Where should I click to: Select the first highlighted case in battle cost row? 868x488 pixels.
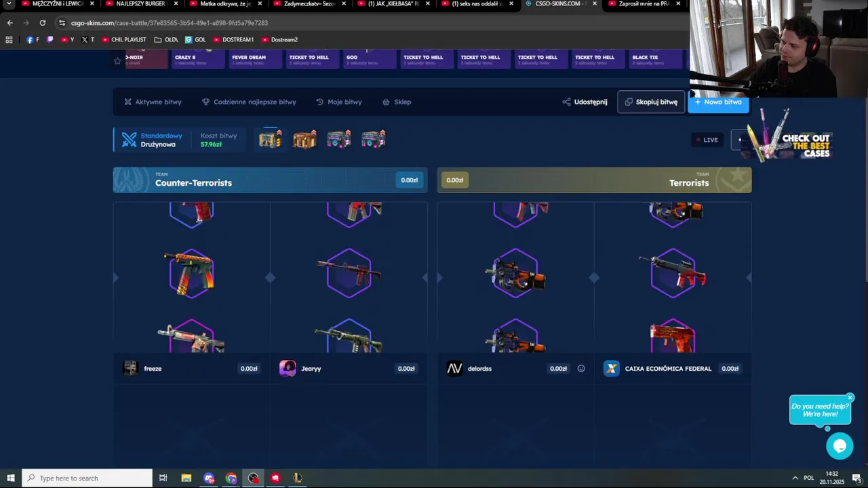coord(270,139)
